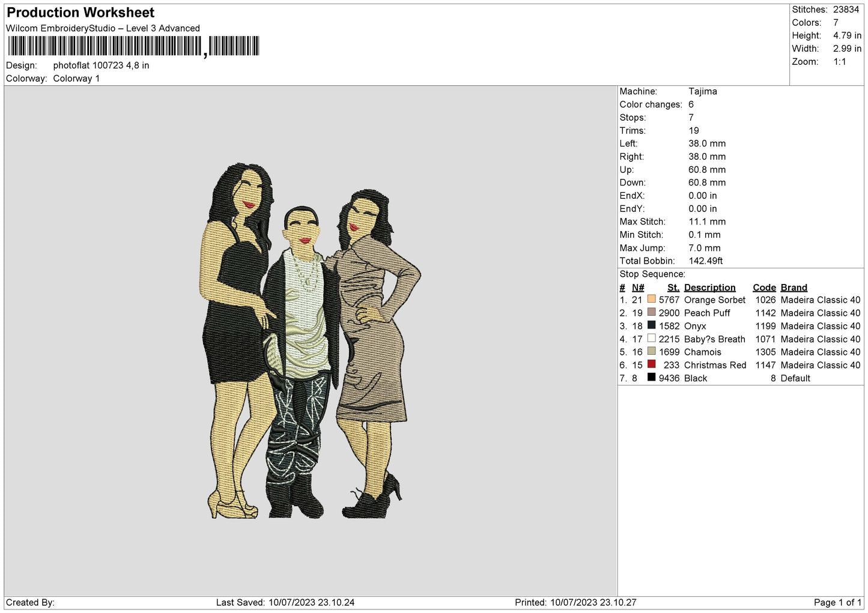Click the Christmas Red color swatch
868x613 pixels.
[651, 364]
